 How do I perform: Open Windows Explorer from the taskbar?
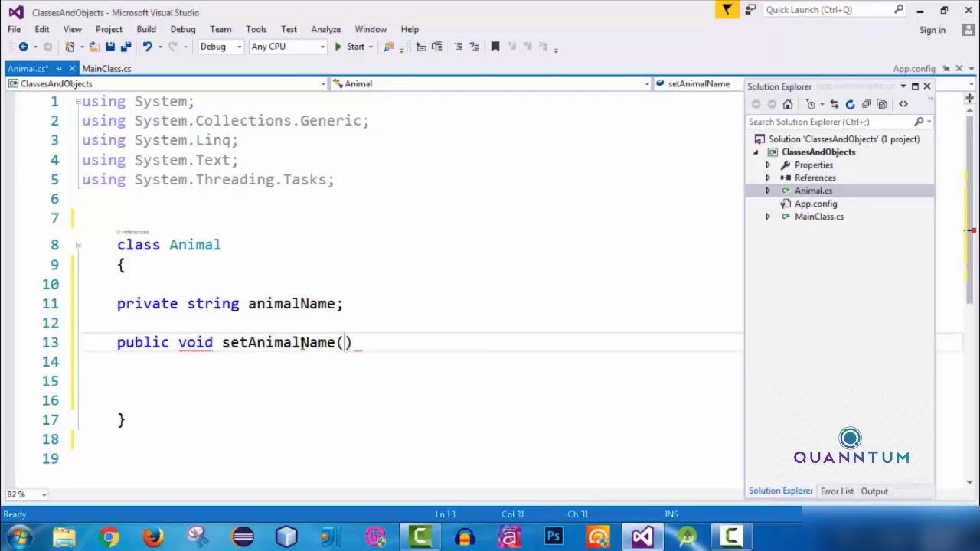pyautogui.click(x=64, y=536)
